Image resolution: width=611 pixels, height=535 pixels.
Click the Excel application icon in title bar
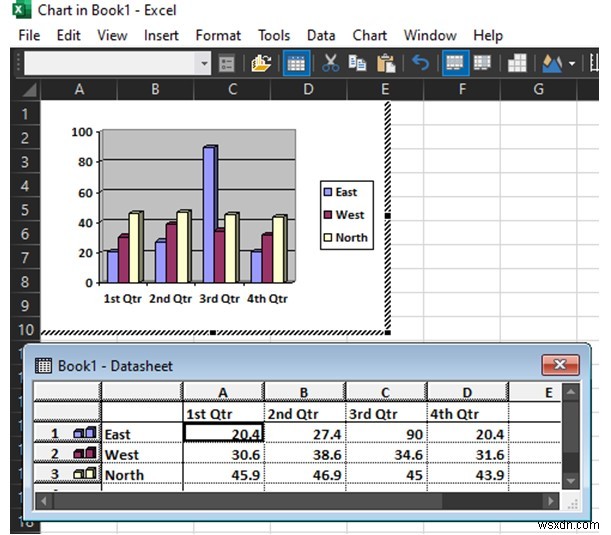(22, 10)
